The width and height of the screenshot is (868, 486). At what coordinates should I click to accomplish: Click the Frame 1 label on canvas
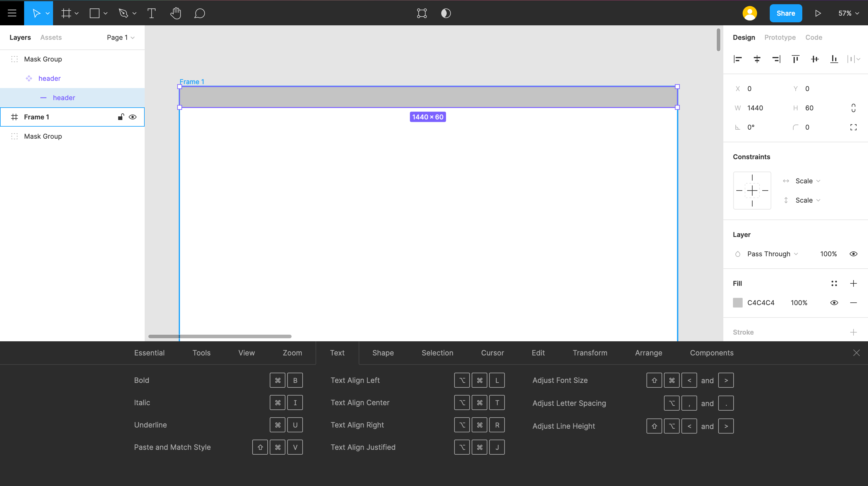coord(192,82)
